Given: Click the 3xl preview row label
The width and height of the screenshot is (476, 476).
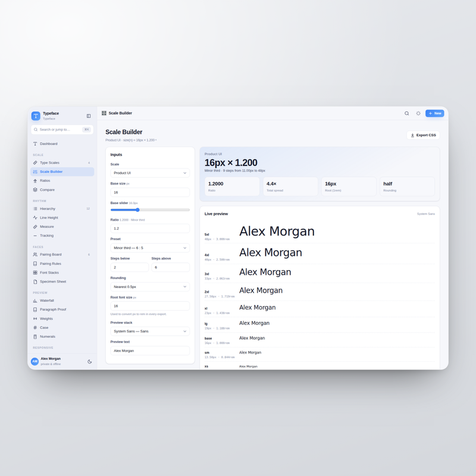Looking at the screenshot, I should (x=206, y=274).
